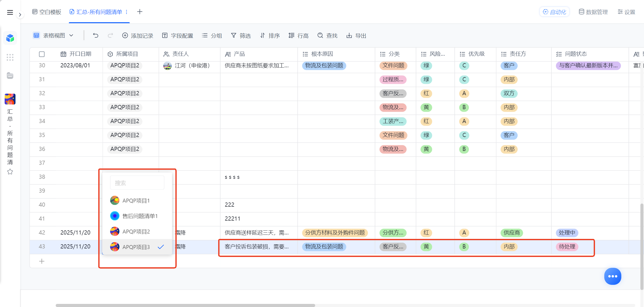Screen dimensions: 644x307
Task: Click the 供应商 tag in row 42
Action: [x=512, y=233]
